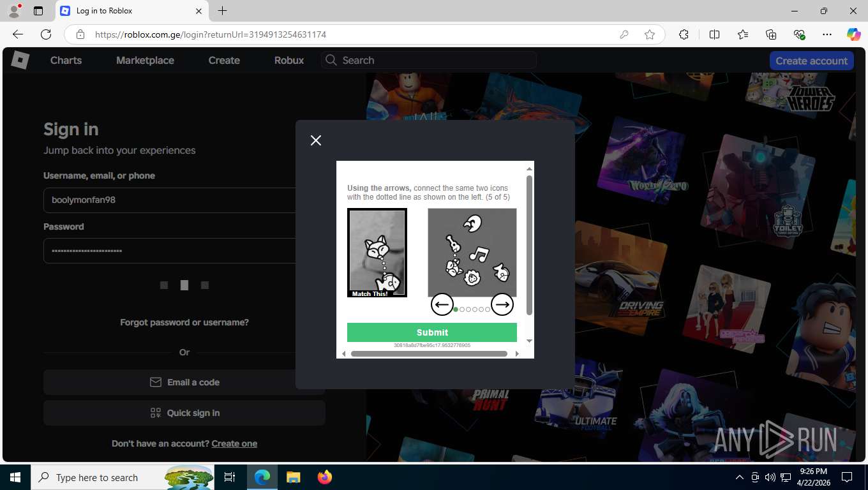The width and height of the screenshot is (868, 490).
Task: Open Task View in the taskbar
Action: pyautogui.click(x=230, y=477)
